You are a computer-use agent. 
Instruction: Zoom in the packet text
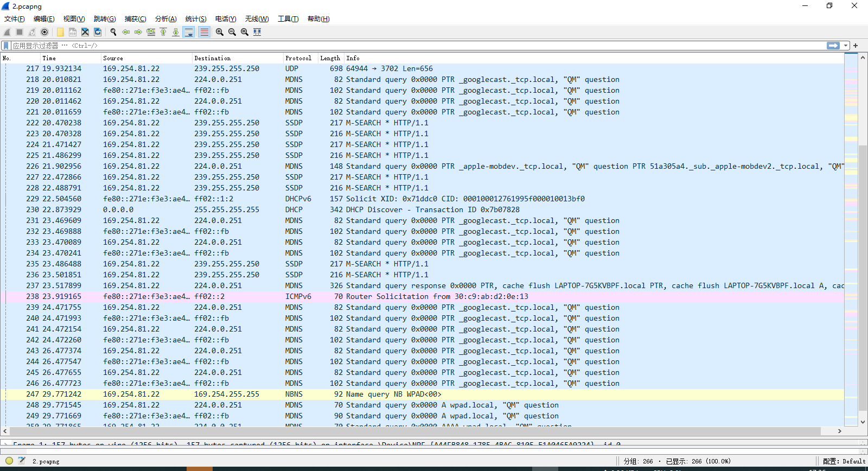pyautogui.click(x=220, y=32)
